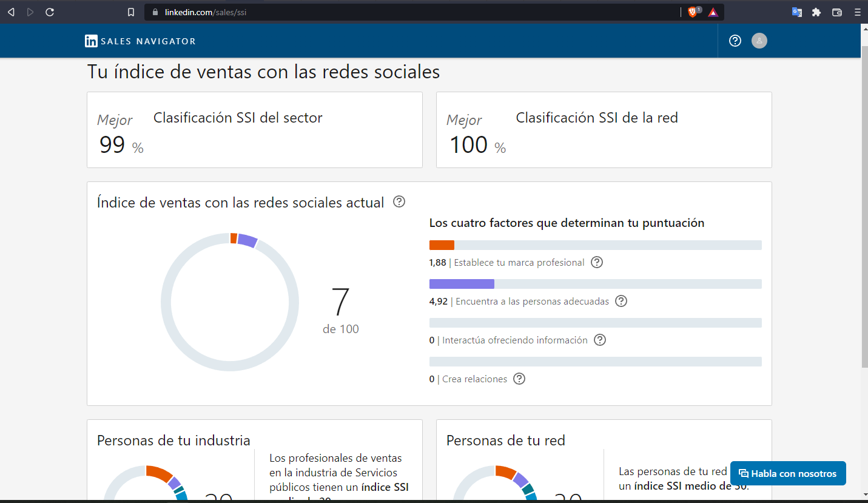The image size is (868, 503).
Task: Click the 1,88 Establece tu marca profesional label
Action: [506, 263]
